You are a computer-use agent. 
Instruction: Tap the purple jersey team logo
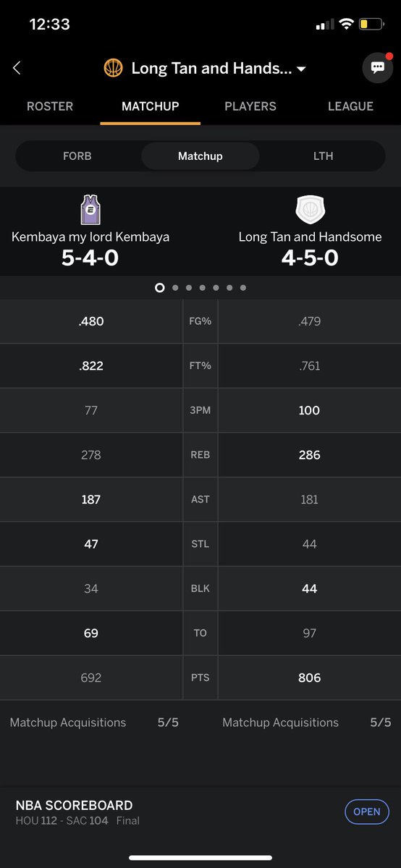pos(90,210)
